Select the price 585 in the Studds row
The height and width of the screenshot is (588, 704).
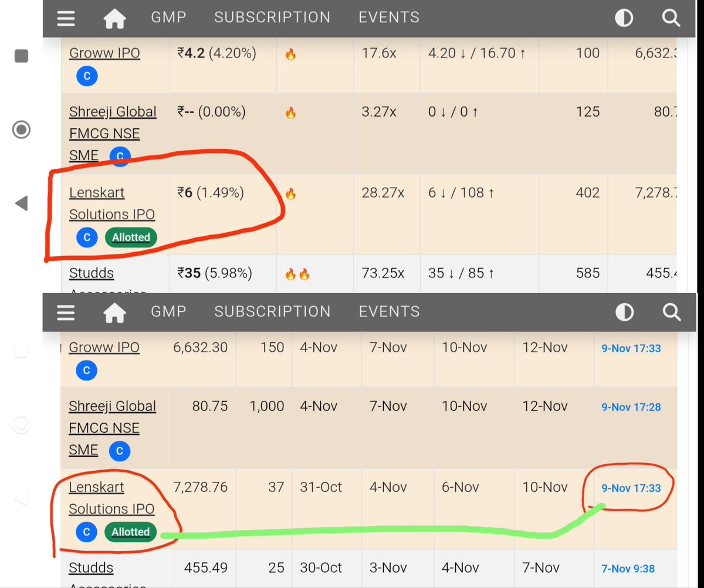pos(587,273)
